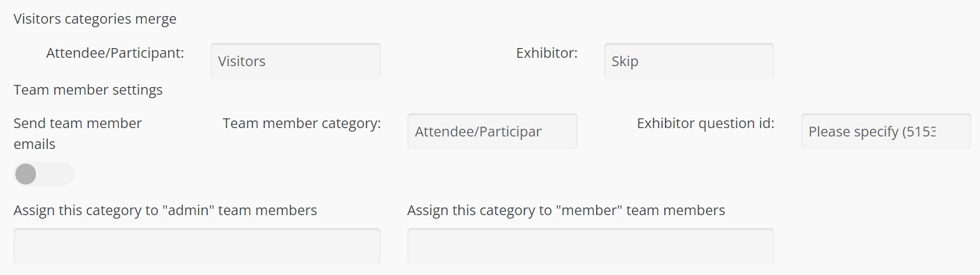
Task: Enable the Send team member emails switch
Action: coord(44,174)
